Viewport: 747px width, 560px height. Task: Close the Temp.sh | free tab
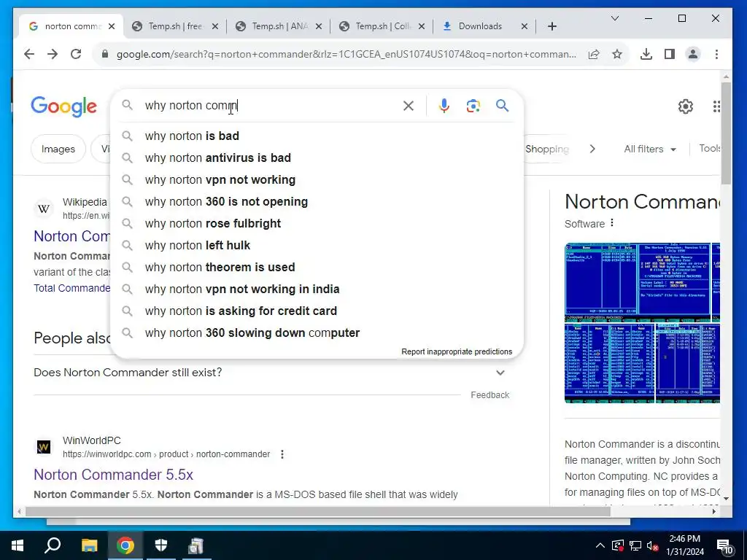(x=215, y=26)
